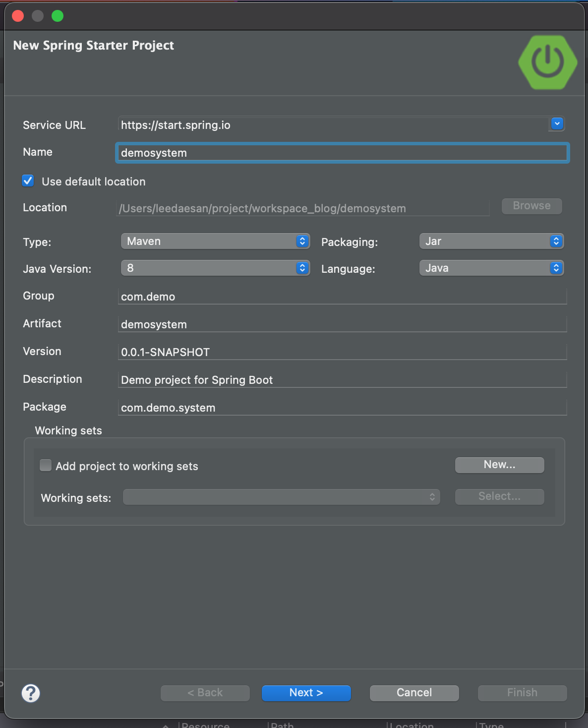
Task: Click the Select... working sets button
Action: click(x=500, y=496)
